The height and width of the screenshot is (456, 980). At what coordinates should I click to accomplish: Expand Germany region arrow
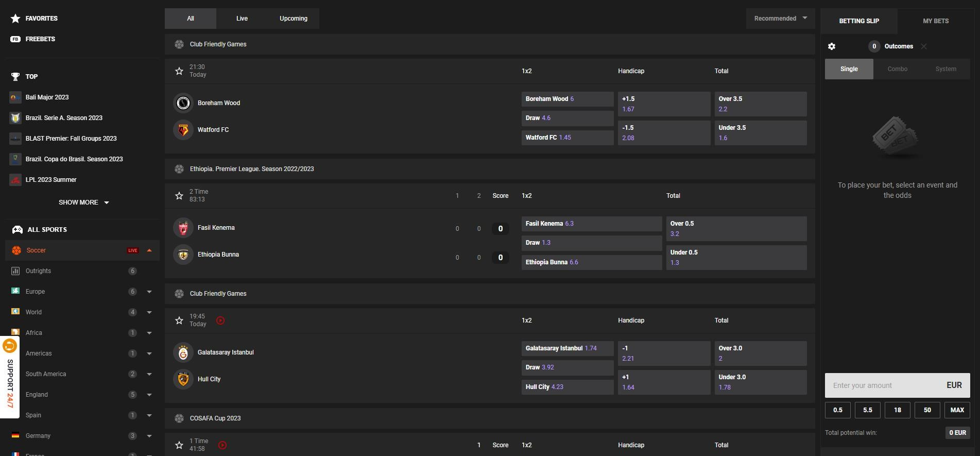(149, 436)
